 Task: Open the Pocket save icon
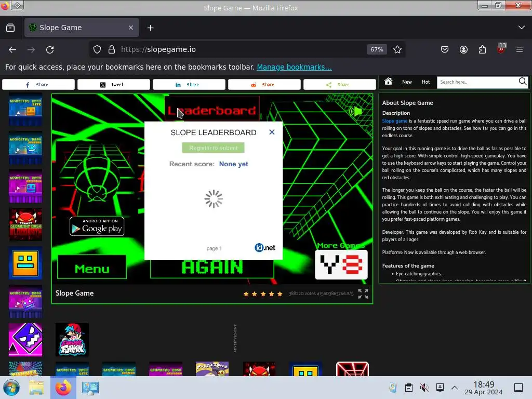[445, 49]
